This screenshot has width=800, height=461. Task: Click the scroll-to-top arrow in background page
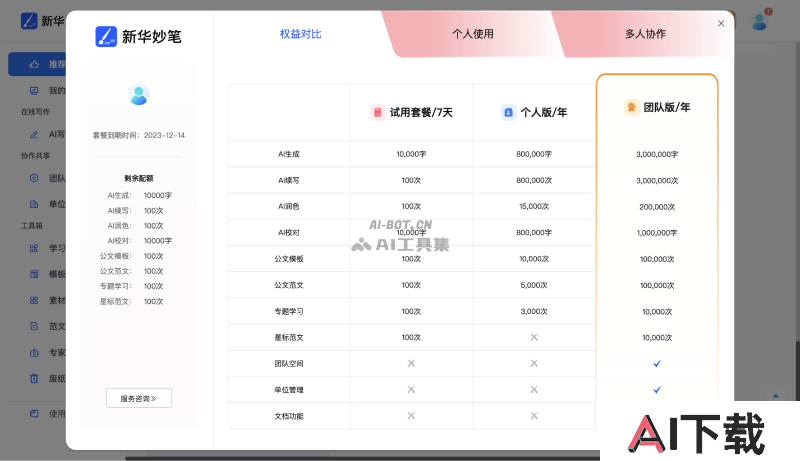(x=776, y=395)
